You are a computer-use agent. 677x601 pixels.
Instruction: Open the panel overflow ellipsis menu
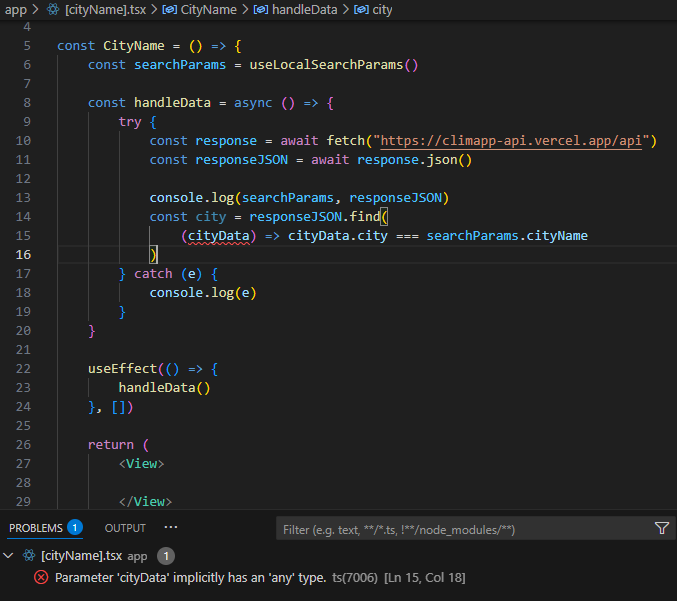171,527
